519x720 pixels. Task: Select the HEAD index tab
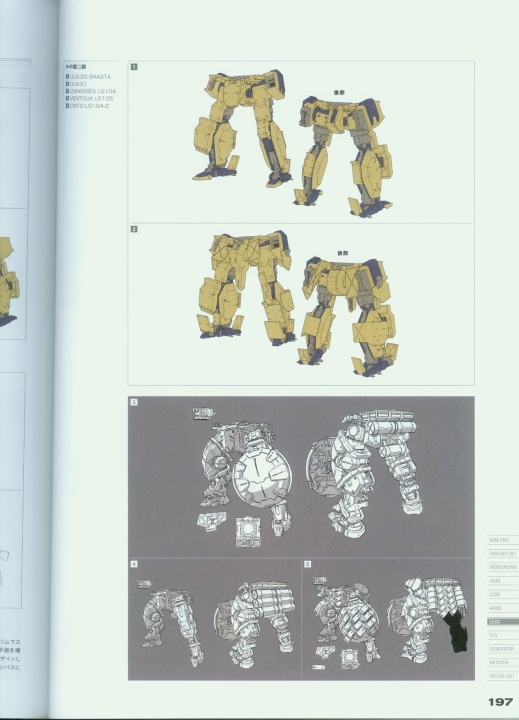click(x=502, y=581)
